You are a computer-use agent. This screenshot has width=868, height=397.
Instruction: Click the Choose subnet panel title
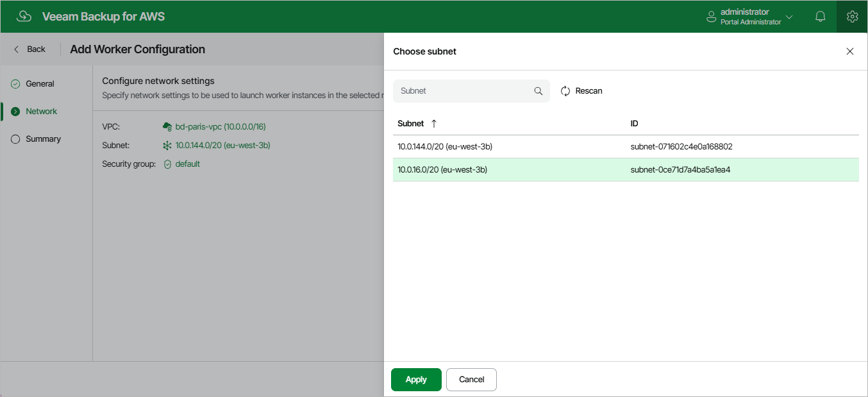coord(424,51)
